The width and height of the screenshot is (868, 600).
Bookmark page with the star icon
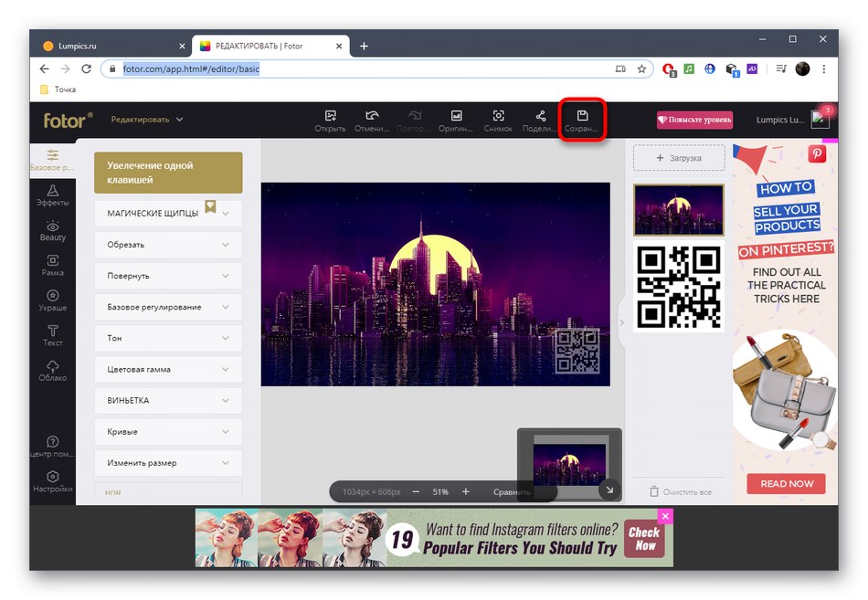[641, 69]
